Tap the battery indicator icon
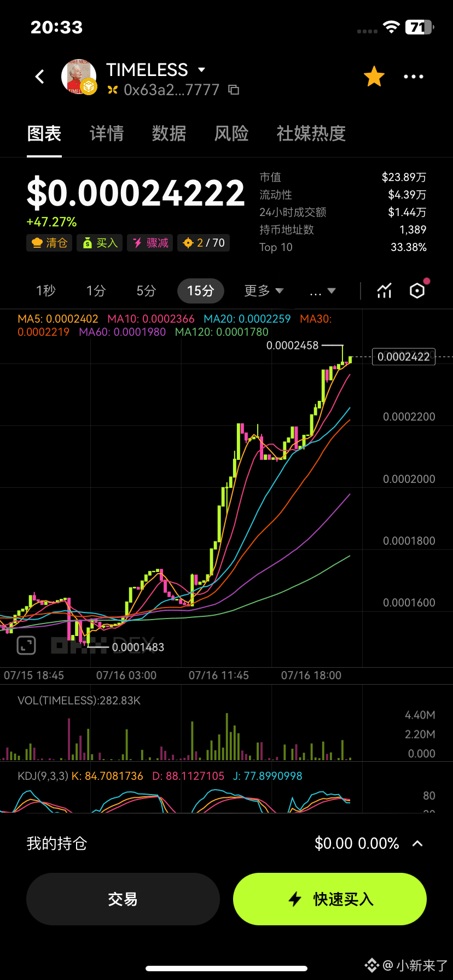453x980 pixels. (x=420, y=27)
